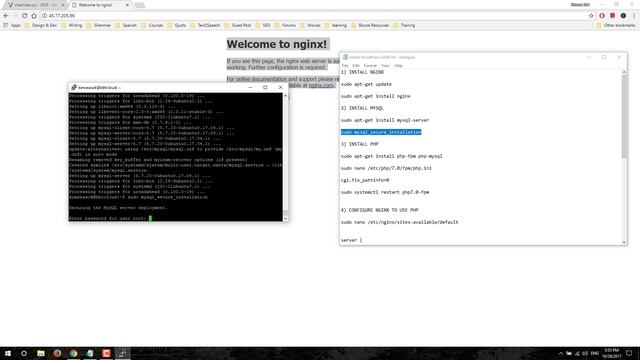Viewport: 640px width, 360px height.
Task: Go back with browser back arrow
Action: (6, 16)
